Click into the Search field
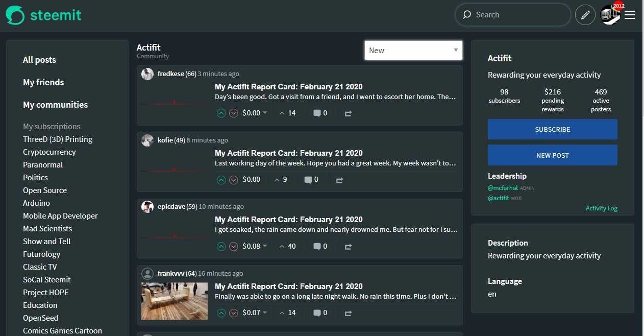 point(513,15)
